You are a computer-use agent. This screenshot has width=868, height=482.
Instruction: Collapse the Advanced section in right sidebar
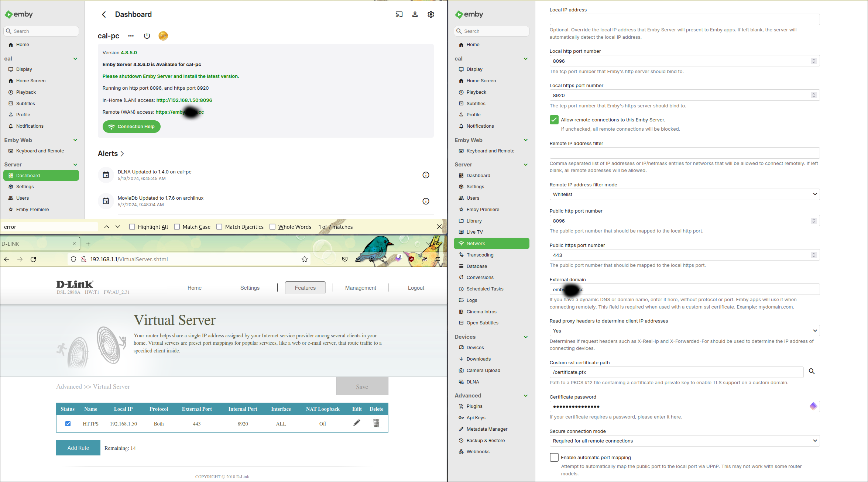click(526, 396)
